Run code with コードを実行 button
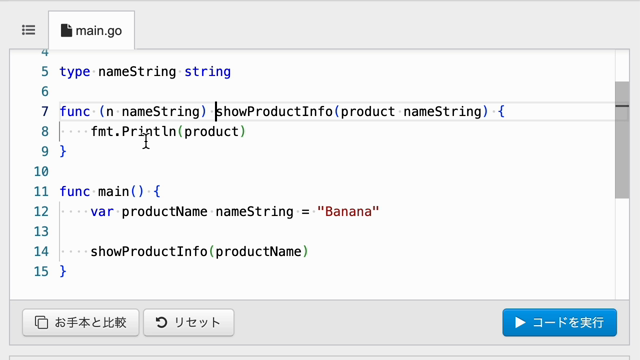The width and height of the screenshot is (640, 360). pyautogui.click(x=560, y=322)
